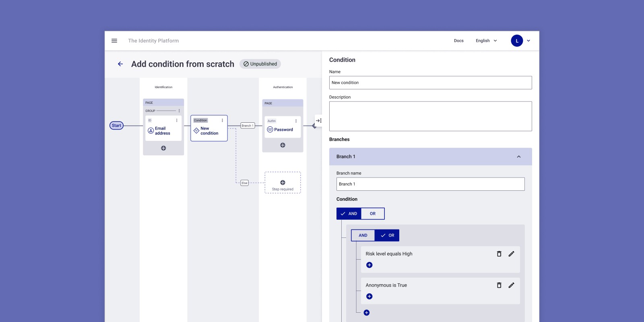Add a step below Email address group
The height and width of the screenshot is (322, 644).
[163, 148]
